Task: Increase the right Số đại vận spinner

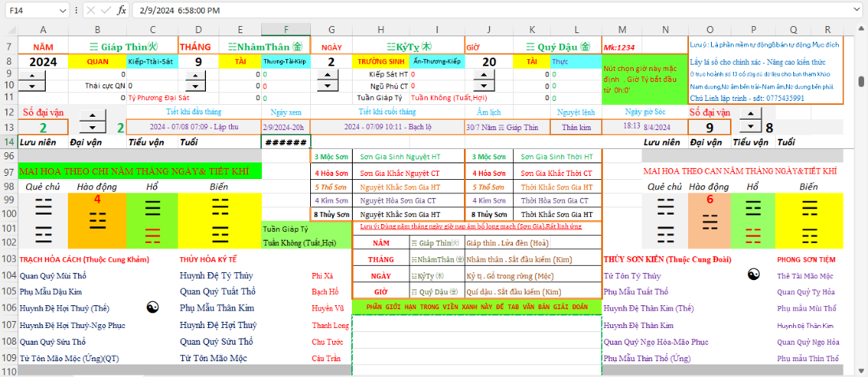Action: pos(749,115)
